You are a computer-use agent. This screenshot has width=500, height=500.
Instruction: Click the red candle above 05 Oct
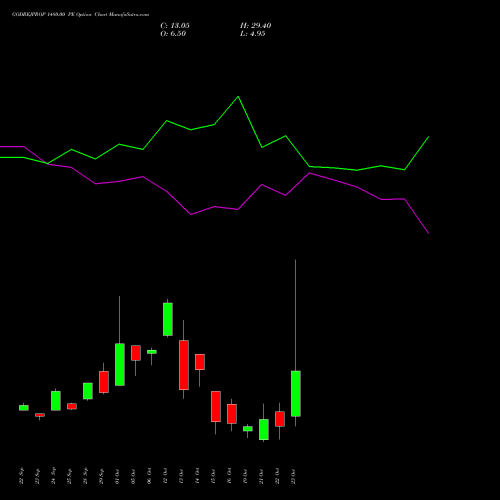tap(136, 353)
